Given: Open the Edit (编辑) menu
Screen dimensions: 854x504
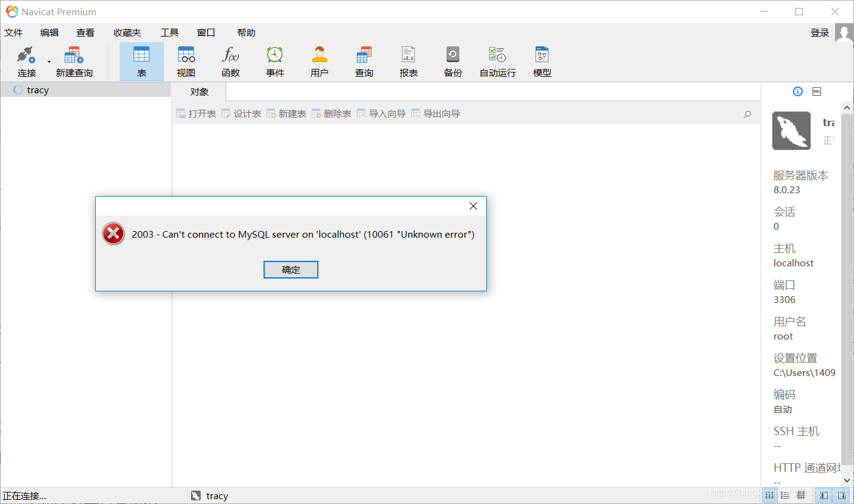Looking at the screenshot, I should [x=49, y=33].
